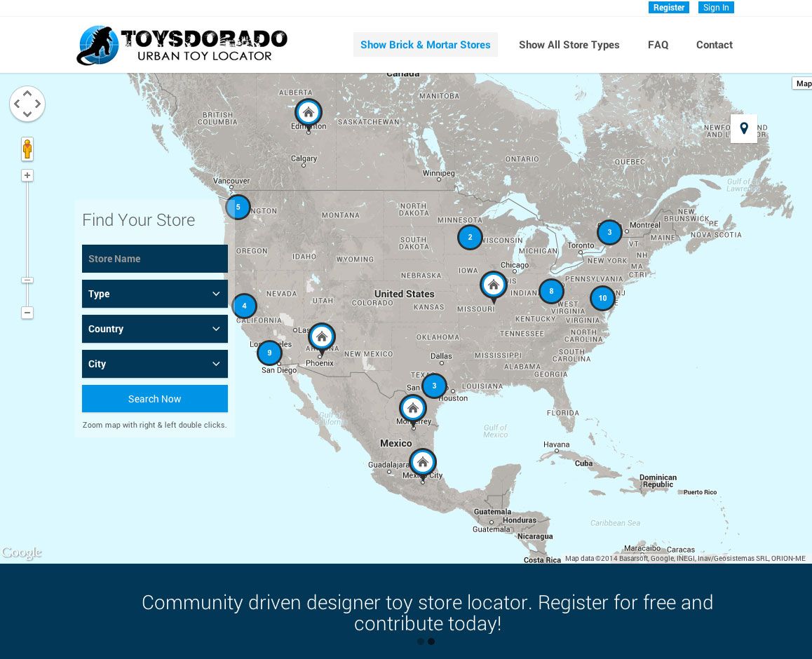Image resolution: width=812 pixels, height=659 pixels.
Task: Click the Register link
Action: coord(668,8)
